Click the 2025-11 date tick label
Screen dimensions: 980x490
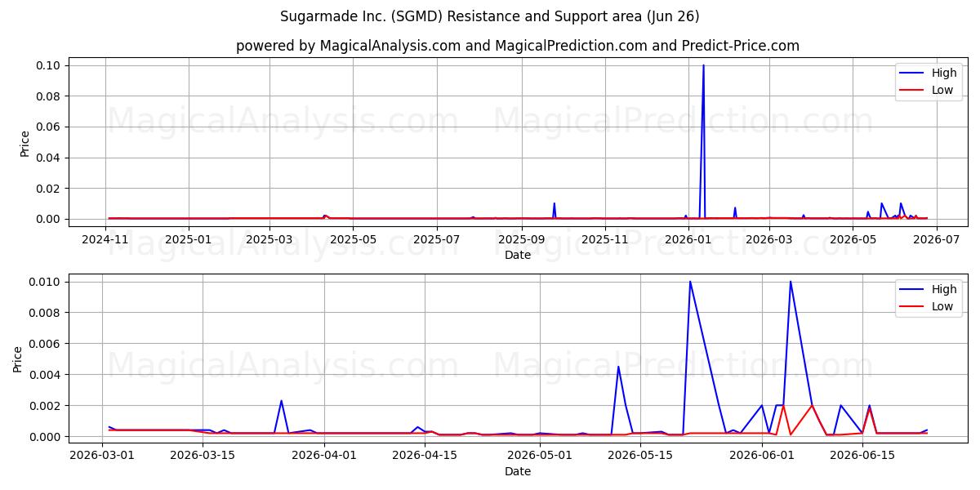coord(604,239)
